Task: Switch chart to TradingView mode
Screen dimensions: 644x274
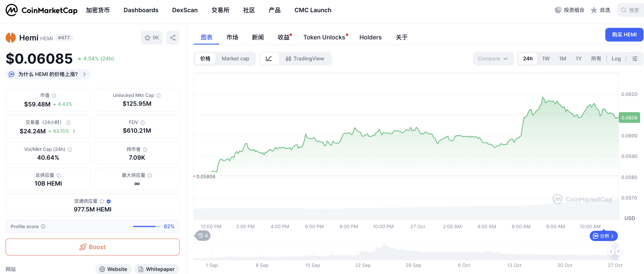Action: (x=305, y=59)
